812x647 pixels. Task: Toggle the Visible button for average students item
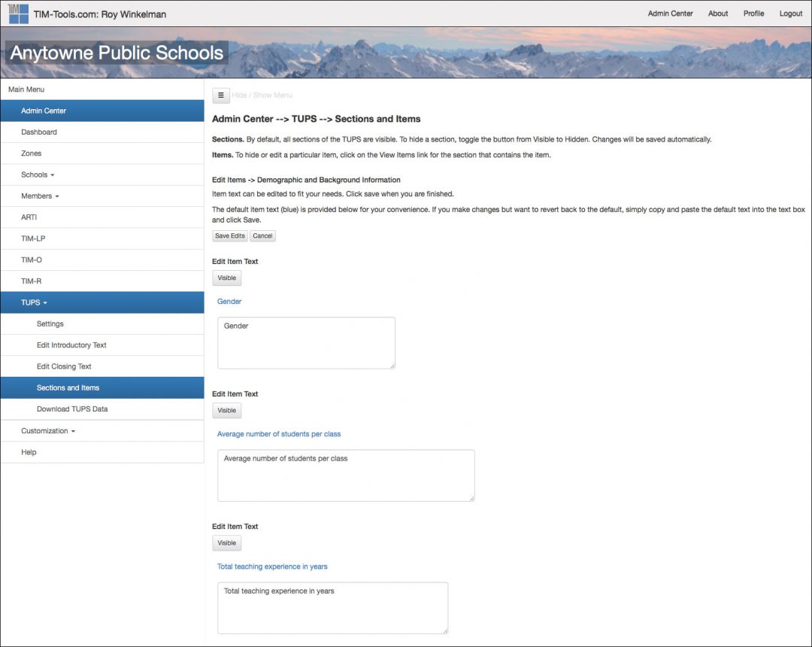click(226, 410)
